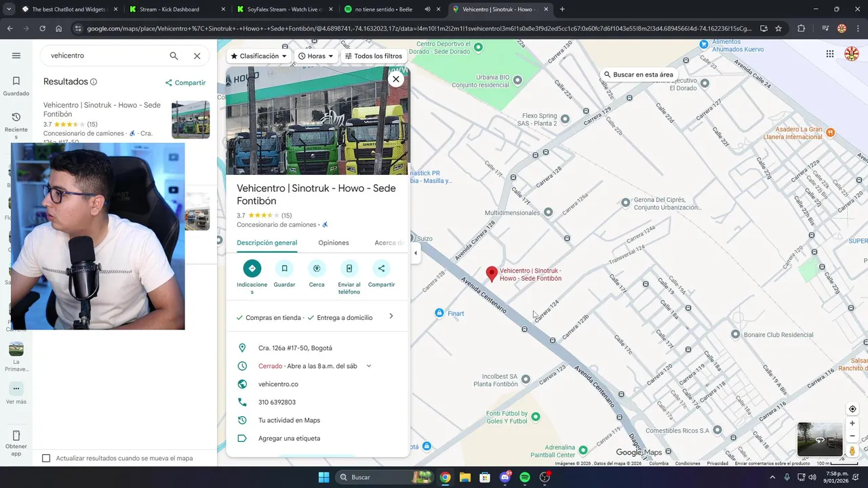Save the place with Guardar icon
The width and height of the screenshot is (868, 488).
point(284,268)
